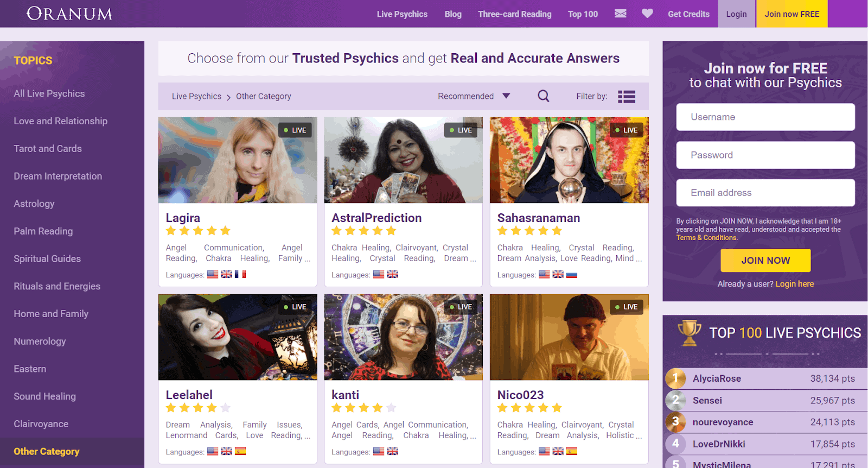Viewport: 868px width, 468px height.
Task: Open the Recommended sort dropdown
Action: (x=474, y=96)
